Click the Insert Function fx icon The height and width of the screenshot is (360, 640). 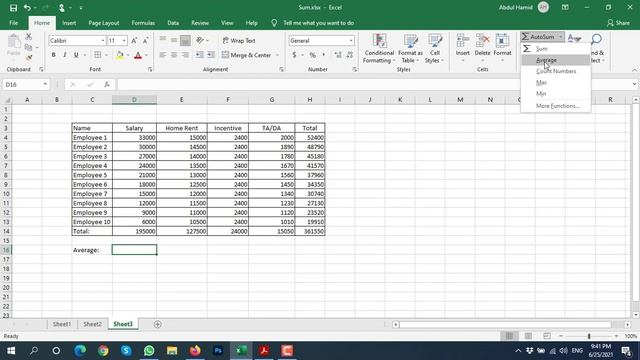pyautogui.click(x=107, y=84)
